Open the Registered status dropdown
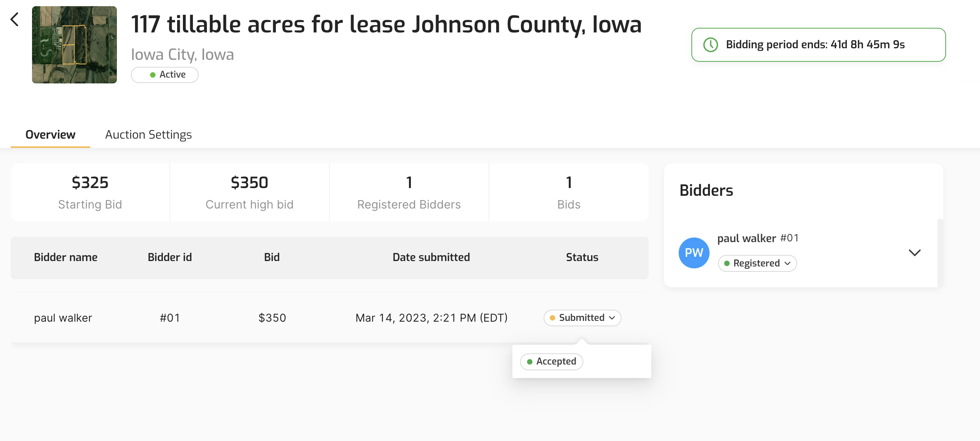980x441 pixels. (757, 263)
